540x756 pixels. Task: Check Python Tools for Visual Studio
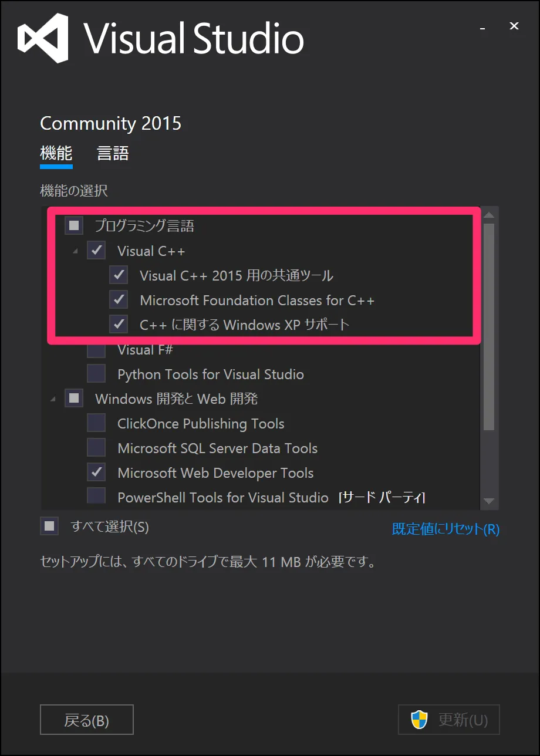pos(96,373)
